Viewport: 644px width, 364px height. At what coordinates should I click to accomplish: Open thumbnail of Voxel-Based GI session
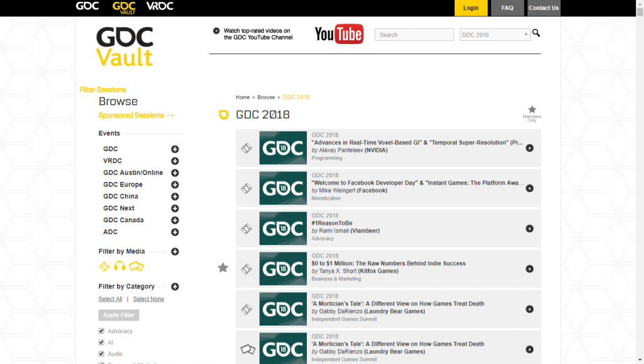[283, 148]
